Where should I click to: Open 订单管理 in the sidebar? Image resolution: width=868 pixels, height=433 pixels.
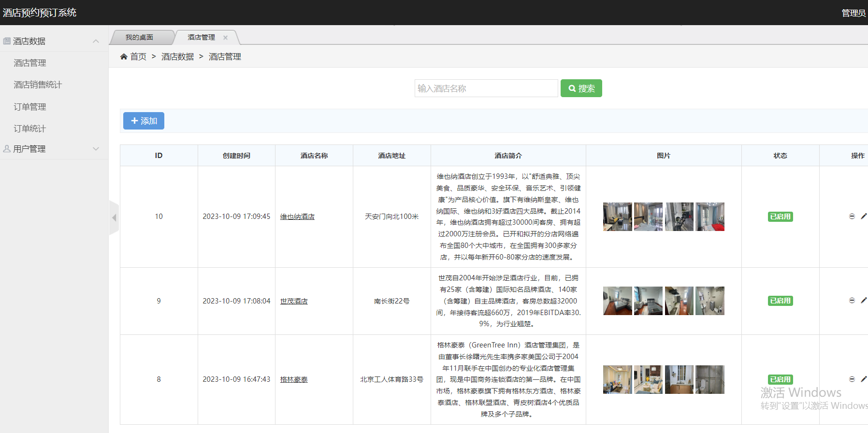point(30,107)
